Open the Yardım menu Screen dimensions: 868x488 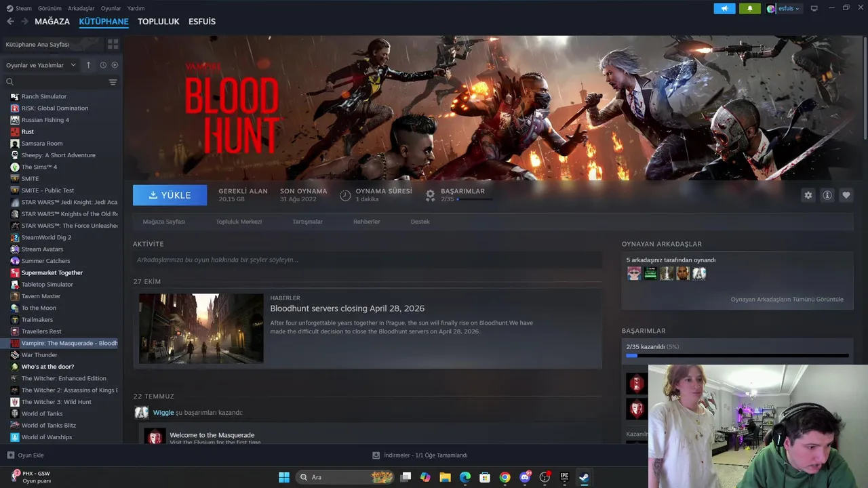136,8
